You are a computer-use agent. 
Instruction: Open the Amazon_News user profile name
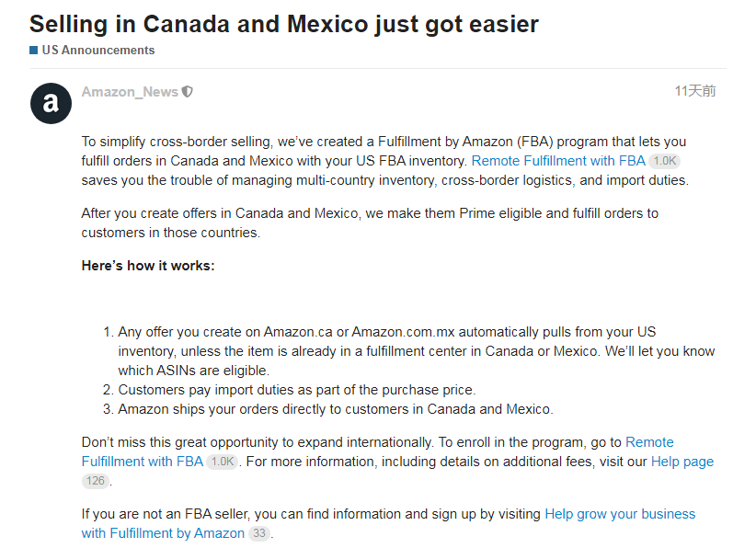coord(130,92)
